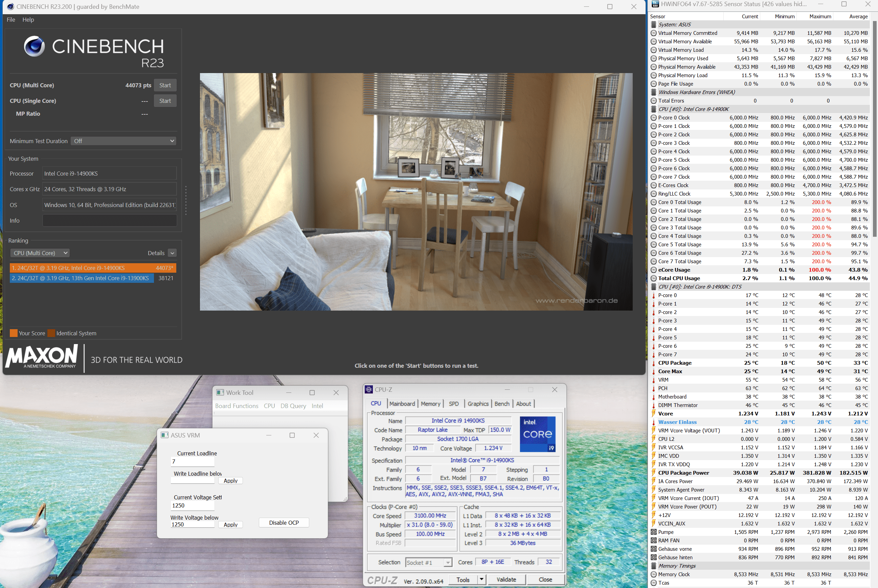Click the ASUS VRM window title icon
Image resolution: width=878 pixels, height=588 pixels.
164,435
